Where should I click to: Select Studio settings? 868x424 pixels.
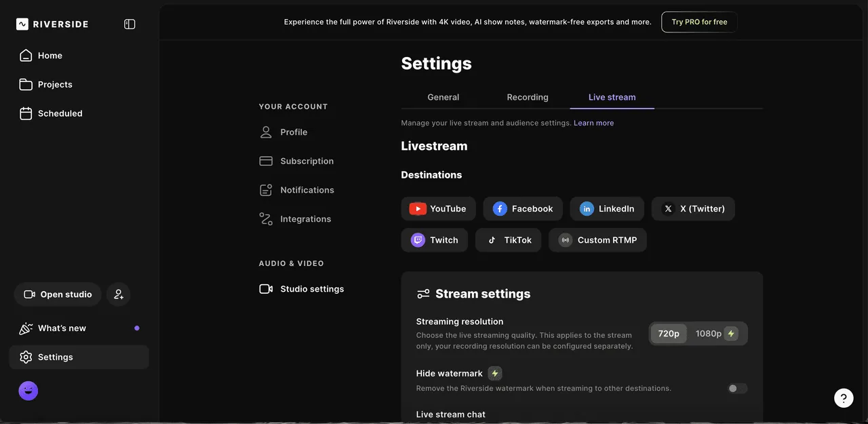point(302,289)
